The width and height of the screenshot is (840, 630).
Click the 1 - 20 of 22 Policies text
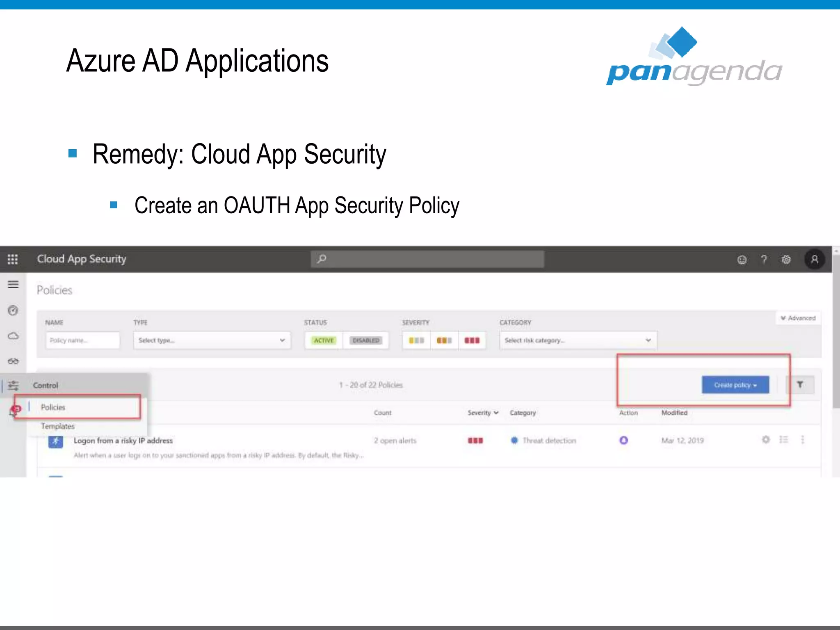pos(371,385)
